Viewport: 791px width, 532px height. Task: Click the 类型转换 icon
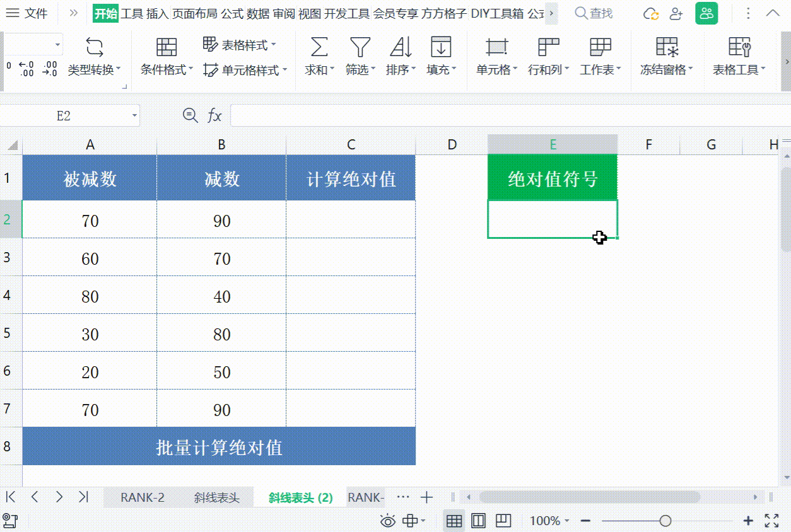(95, 47)
